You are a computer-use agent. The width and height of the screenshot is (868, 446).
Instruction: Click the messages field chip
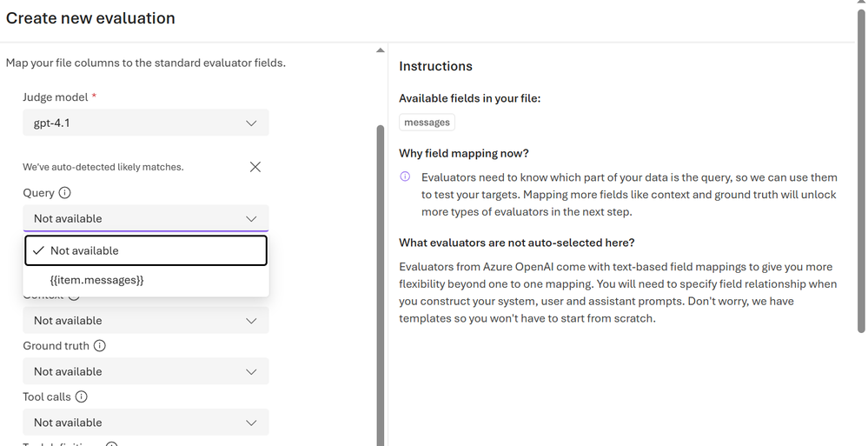(x=427, y=123)
